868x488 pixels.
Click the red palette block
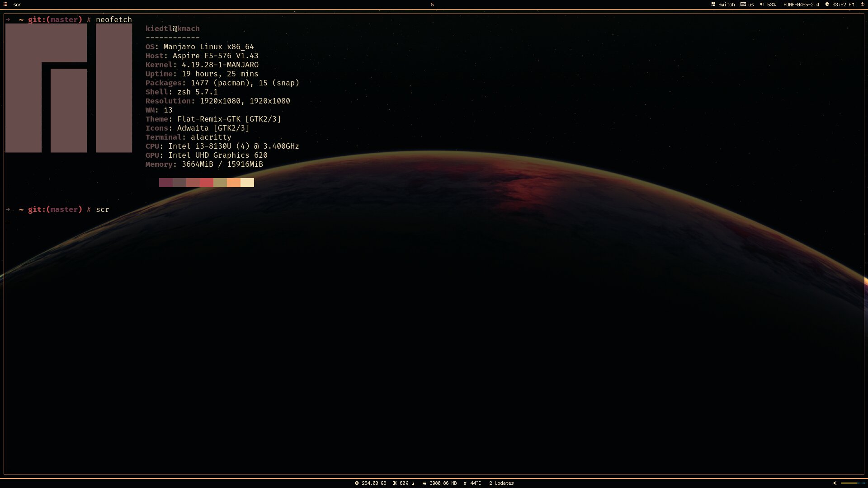[207, 183]
